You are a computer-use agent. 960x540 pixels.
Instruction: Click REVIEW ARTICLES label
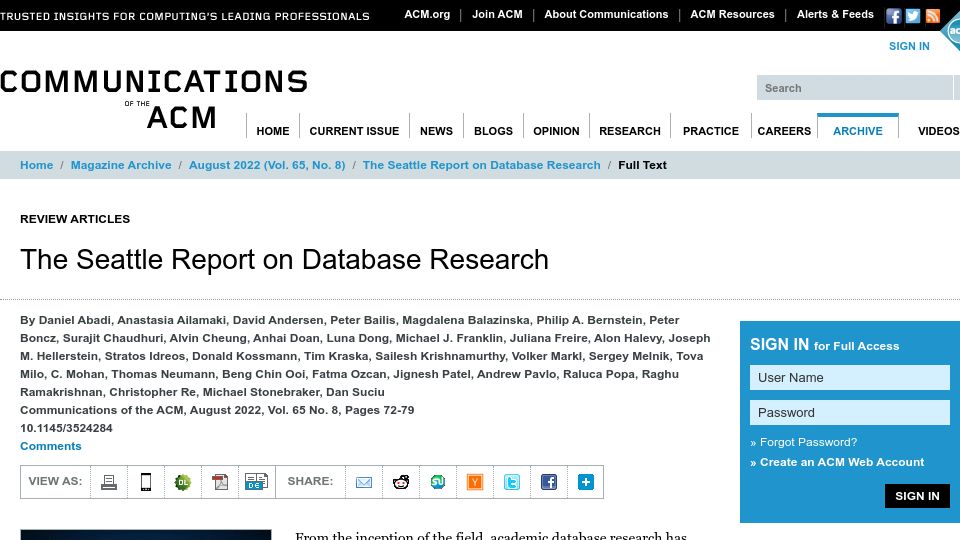coord(75,219)
